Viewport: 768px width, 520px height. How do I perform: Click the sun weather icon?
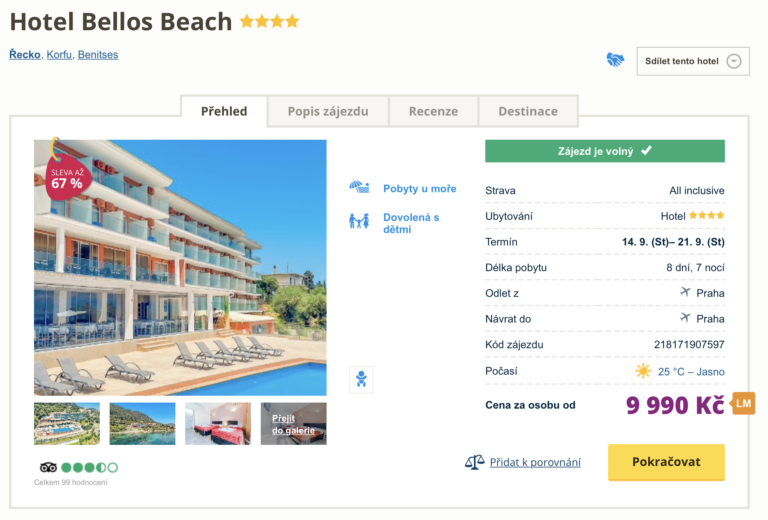coord(643,371)
